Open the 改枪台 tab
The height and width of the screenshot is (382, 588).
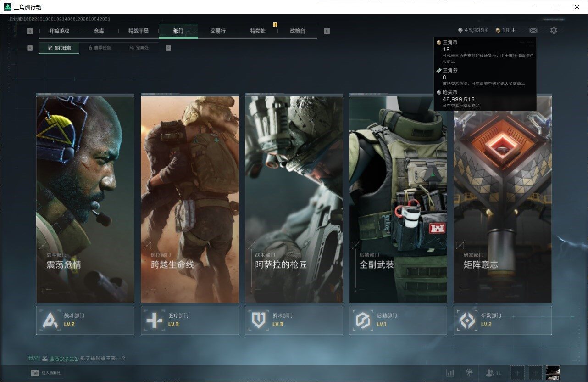click(297, 31)
